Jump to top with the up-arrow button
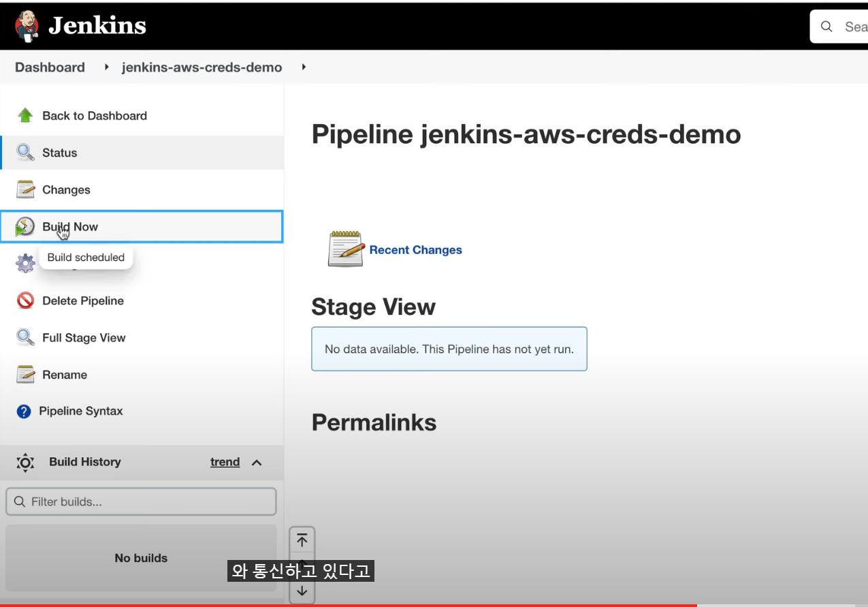 pos(302,541)
